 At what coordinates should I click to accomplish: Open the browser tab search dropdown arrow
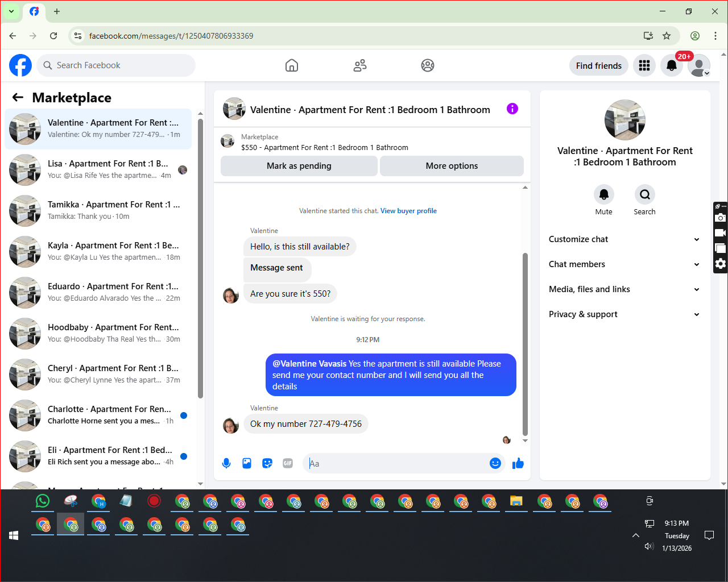[x=11, y=11]
